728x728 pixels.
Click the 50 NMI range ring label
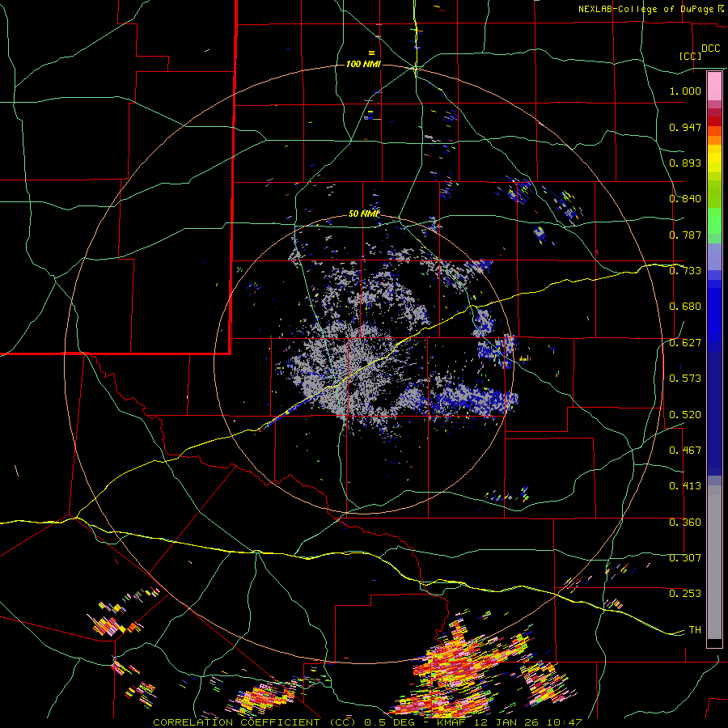click(363, 214)
